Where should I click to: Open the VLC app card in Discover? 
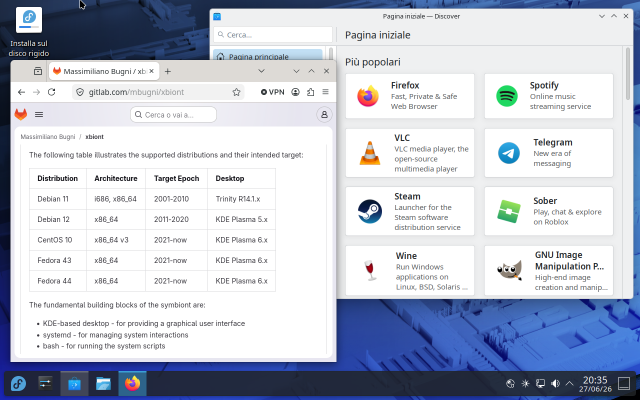(x=410, y=153)
